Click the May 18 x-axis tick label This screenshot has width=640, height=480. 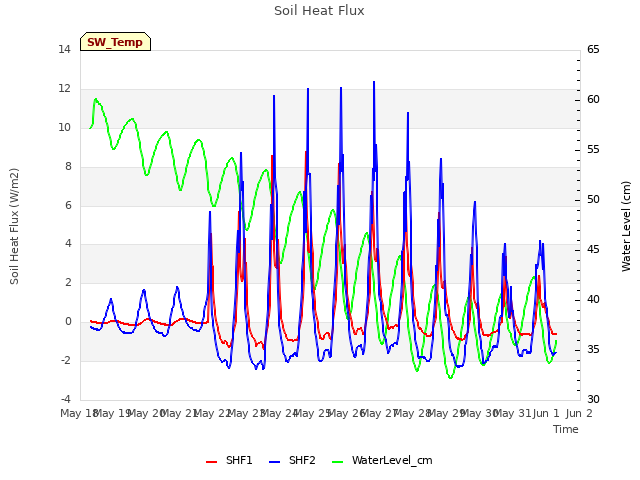[x=78, y=413]
